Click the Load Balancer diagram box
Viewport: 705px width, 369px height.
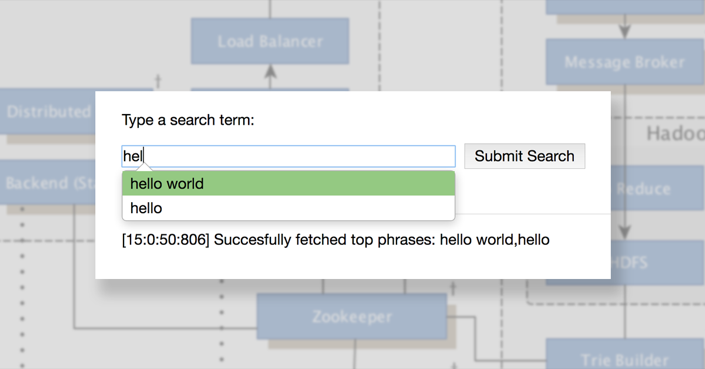[270, 41]
